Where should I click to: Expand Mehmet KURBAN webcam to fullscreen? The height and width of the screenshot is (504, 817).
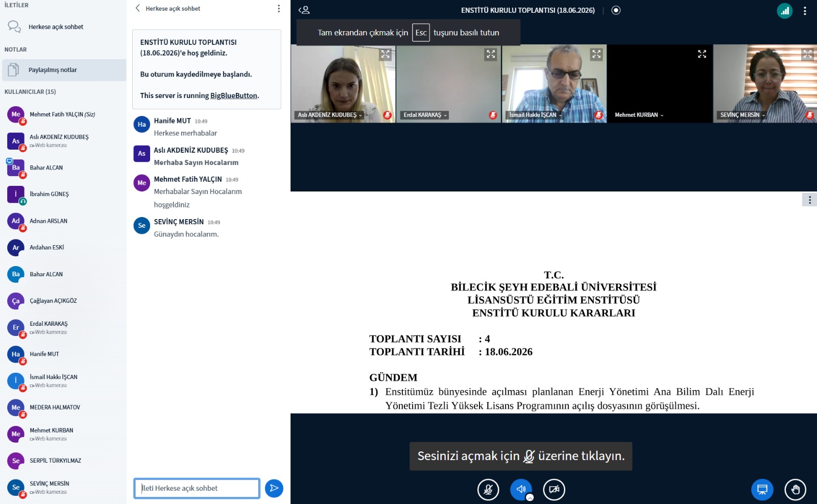[x=702, y=54]
